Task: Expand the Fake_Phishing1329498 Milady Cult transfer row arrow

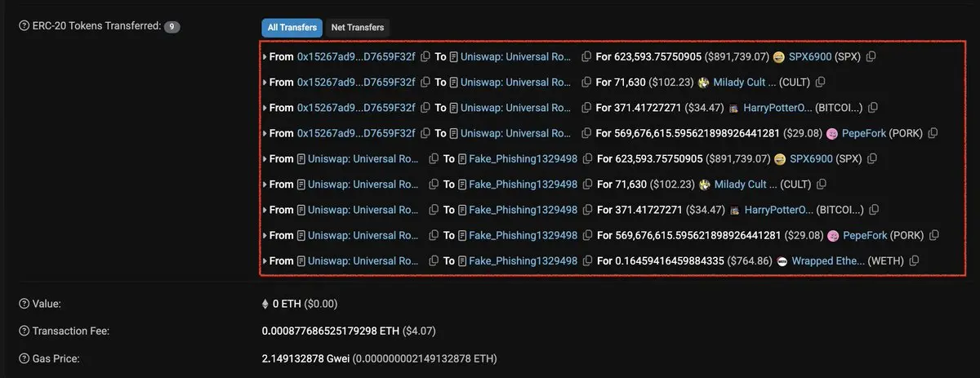Action: pyautogui.click(x=265, y=185)
